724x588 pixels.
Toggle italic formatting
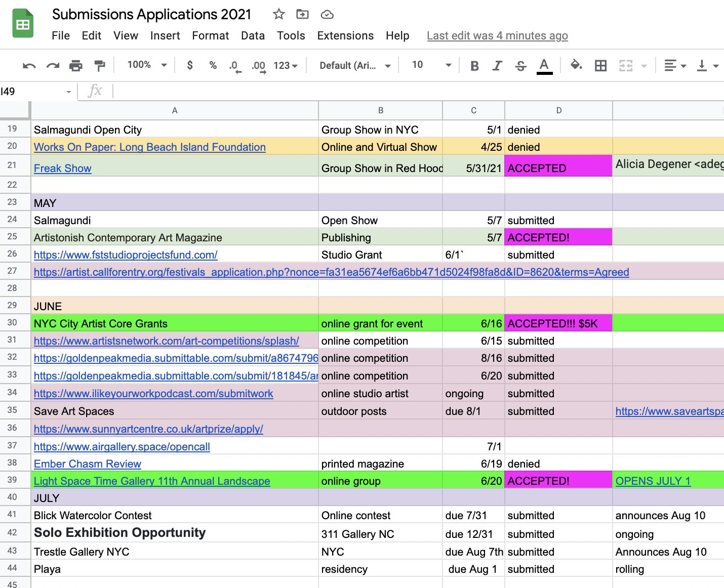497,65
